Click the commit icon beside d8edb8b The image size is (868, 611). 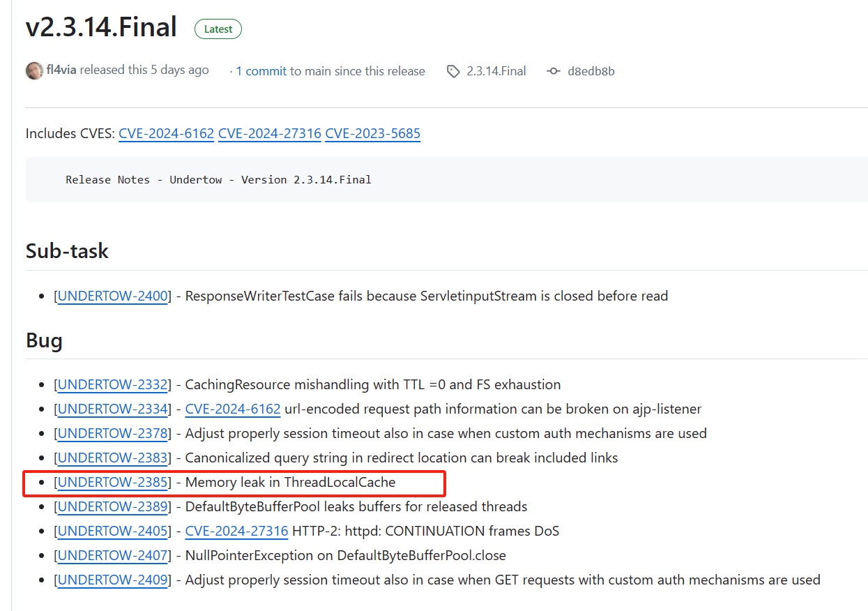[x=553, y=71]
